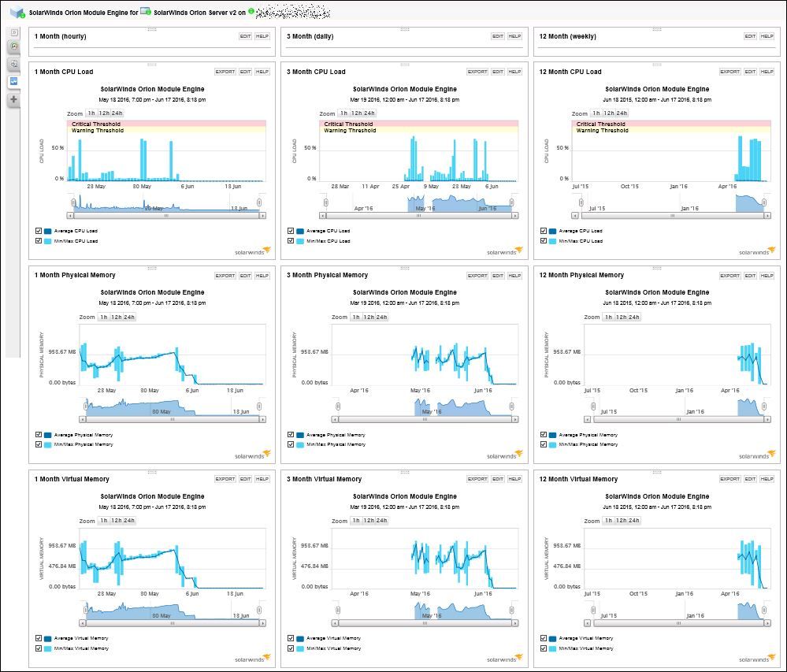Select the chart view icon in the sidebar
The height and width of the screenshot is (672, 787).
(14, 81)
